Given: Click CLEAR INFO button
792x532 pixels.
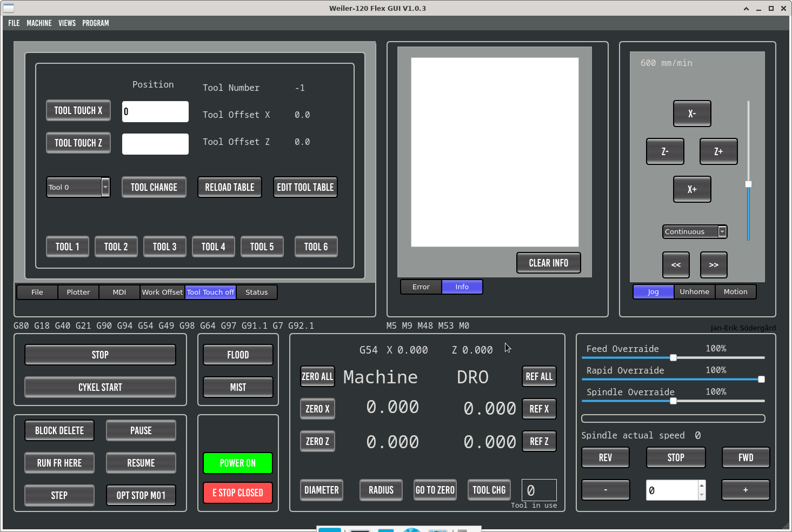Looking at the screenshot, I should 549,263.
